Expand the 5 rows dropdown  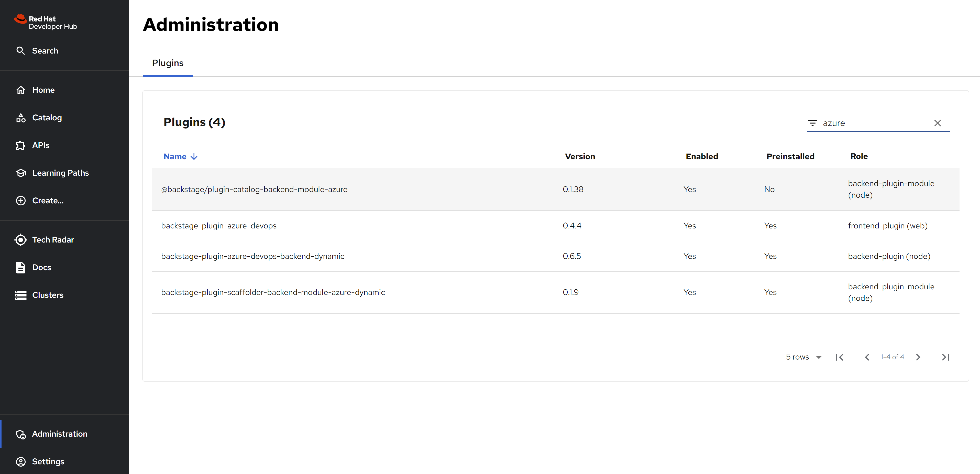tap(803, 357)
